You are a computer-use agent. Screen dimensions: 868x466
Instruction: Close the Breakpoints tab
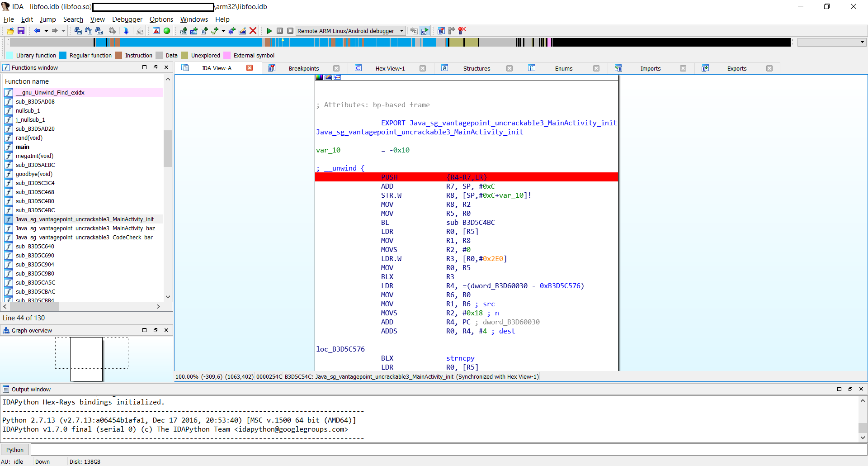[x=336, y=68]
